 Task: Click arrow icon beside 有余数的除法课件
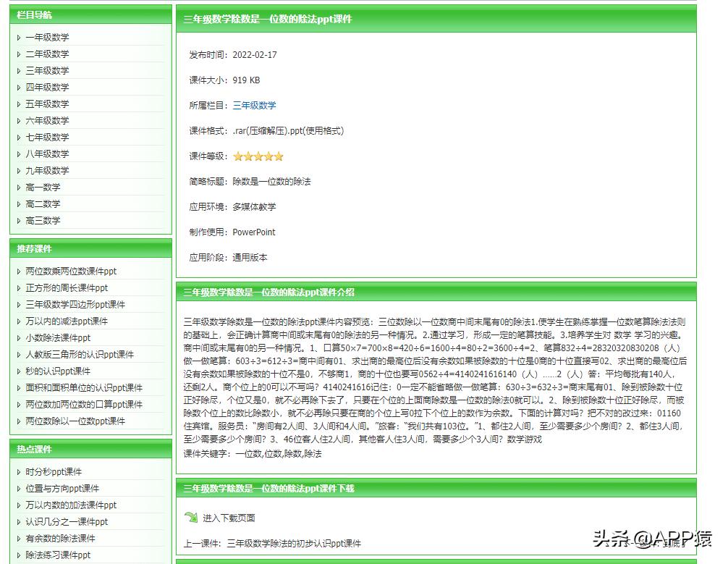(x=17, y=539)
